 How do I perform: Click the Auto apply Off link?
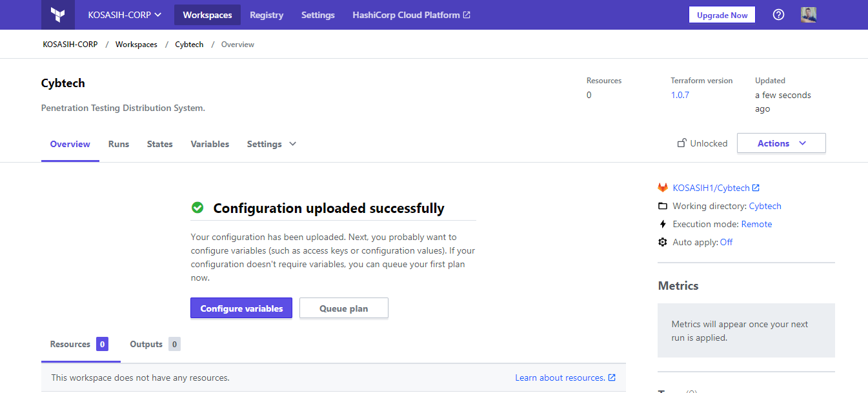coord(726,242)
